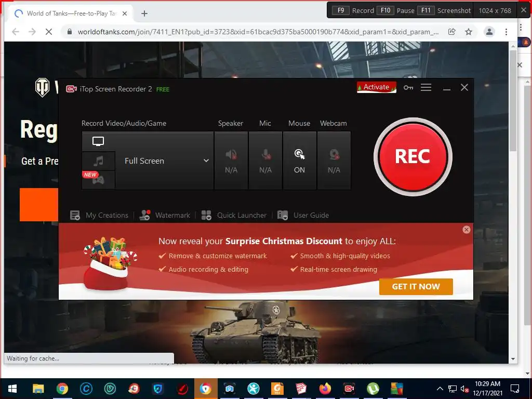Toggle the Webcam overlay option
The image size is (532, 399).
tap(334, 161)
